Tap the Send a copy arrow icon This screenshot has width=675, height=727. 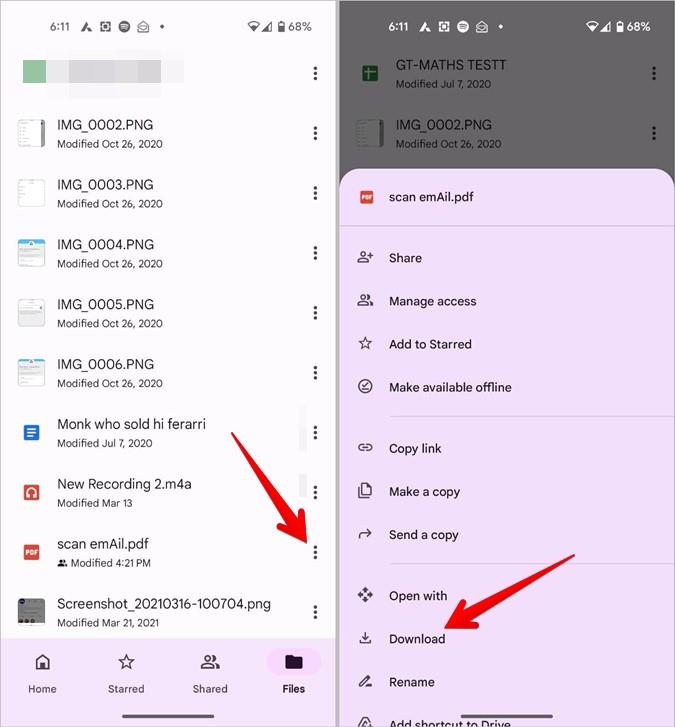click(365, 534)
